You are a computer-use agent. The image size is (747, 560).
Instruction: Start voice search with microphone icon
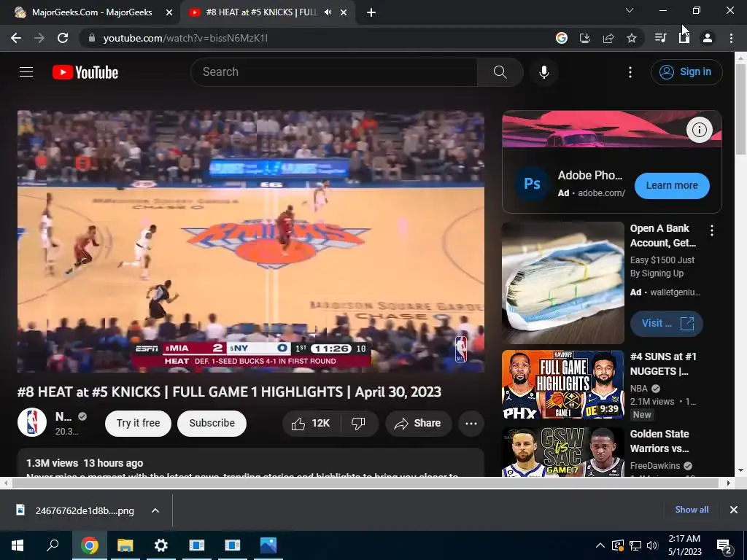click(x=543, y=72)
